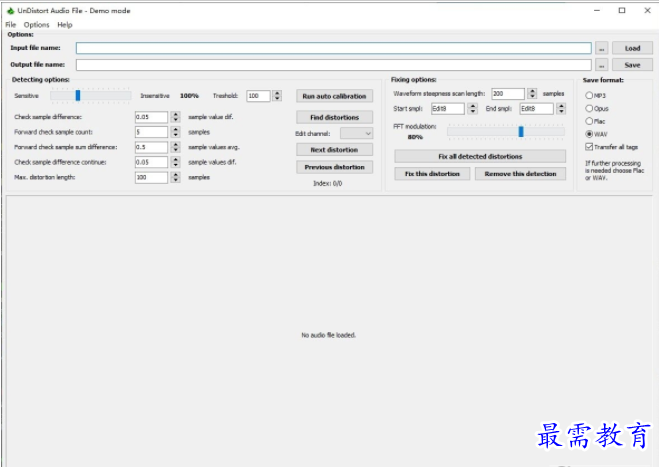This screenshot has height=467, width=659.
Task: Minimize the UnDistort window
Action: pyautogui.click(x=597, y=11)
